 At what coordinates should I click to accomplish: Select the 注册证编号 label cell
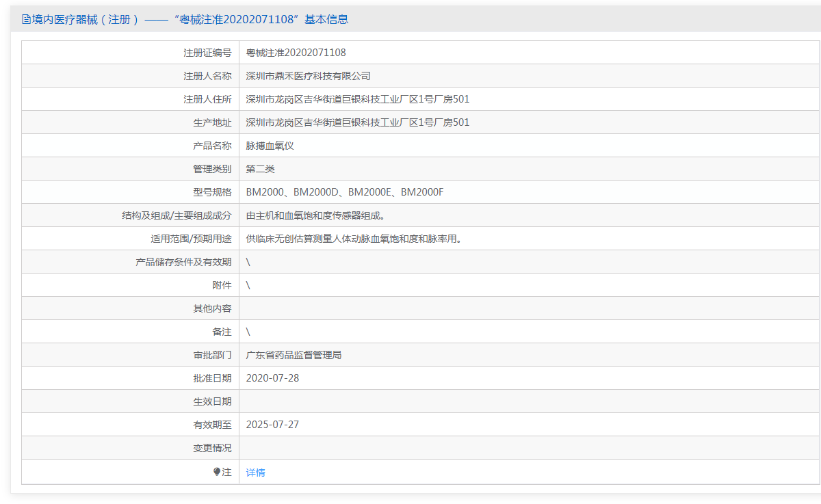130,53
